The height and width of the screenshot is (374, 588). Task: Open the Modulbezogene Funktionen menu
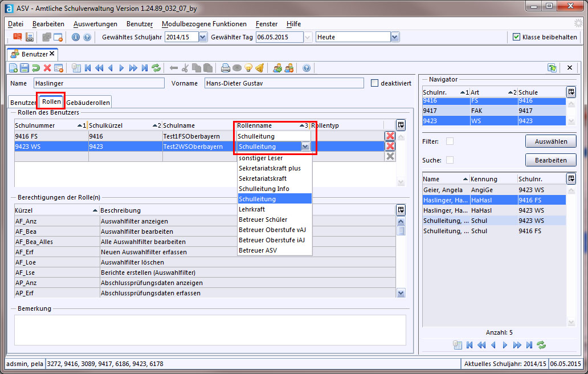point(204,23)
